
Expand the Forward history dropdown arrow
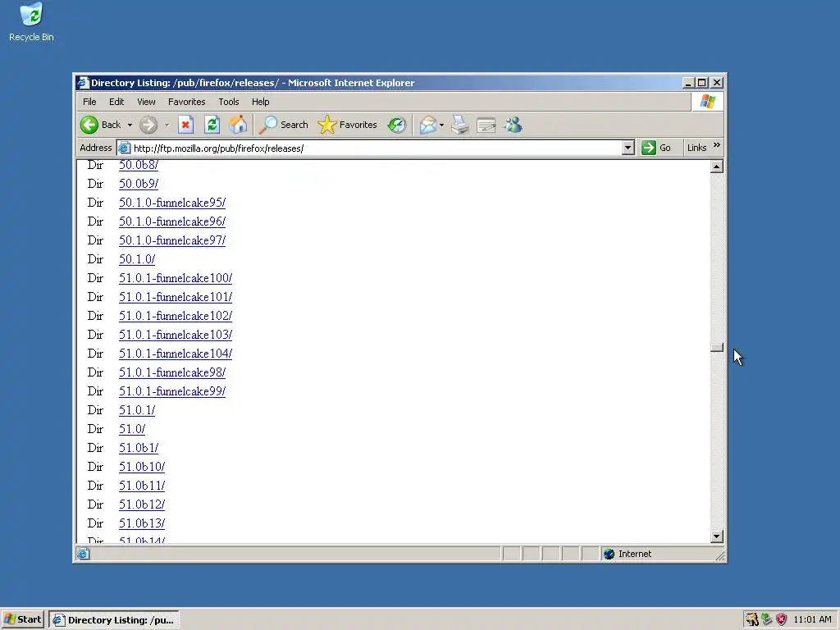167,125
